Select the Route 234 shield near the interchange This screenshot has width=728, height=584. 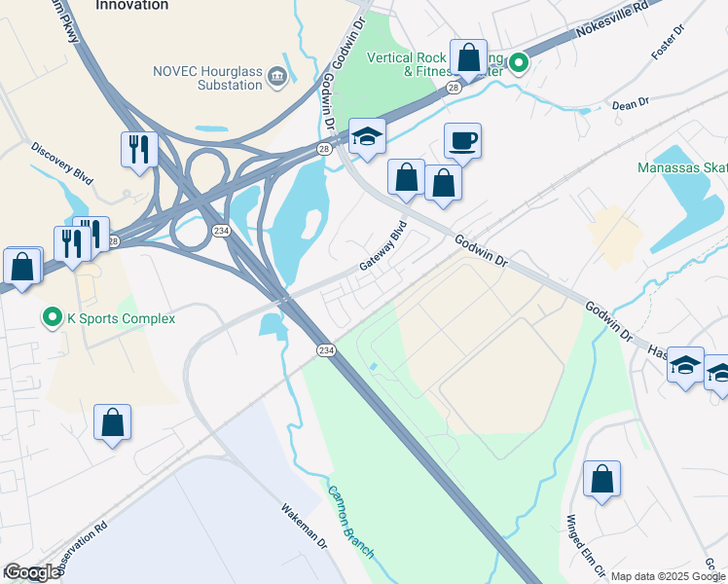(221, 231)
